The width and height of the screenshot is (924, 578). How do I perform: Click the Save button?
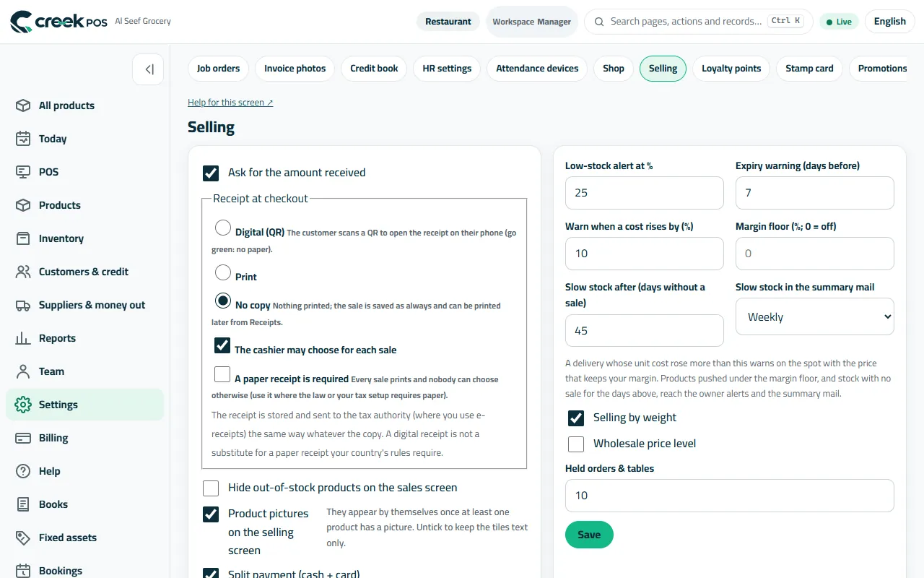[589, 535]
